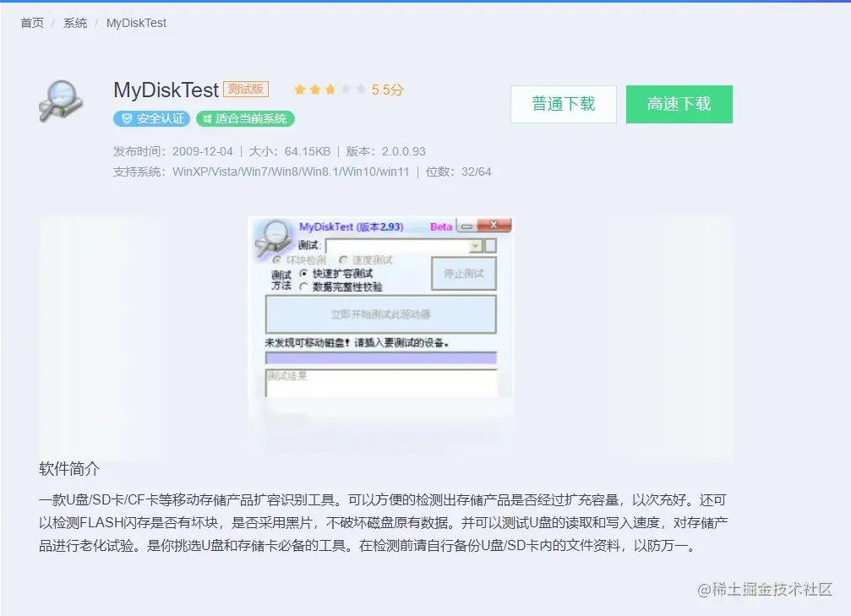Click the 测试结果 text box
851x616 pixels.
point(381,383)
